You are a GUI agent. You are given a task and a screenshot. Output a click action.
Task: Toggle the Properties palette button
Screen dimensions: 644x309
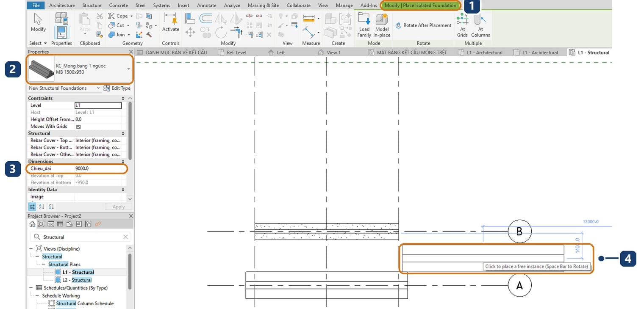click(x=62, y=33)
